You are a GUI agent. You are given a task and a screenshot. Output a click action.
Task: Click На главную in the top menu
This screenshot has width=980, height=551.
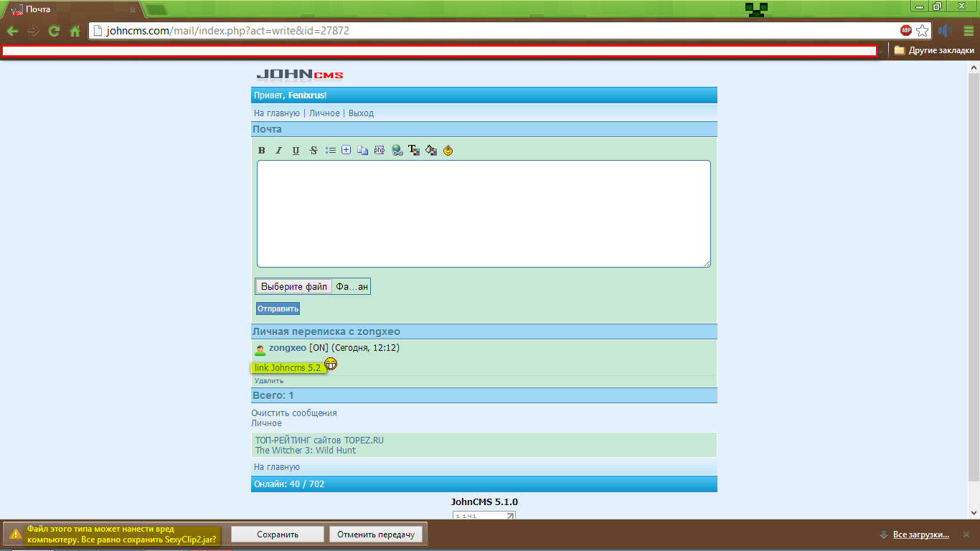[277, 113]
